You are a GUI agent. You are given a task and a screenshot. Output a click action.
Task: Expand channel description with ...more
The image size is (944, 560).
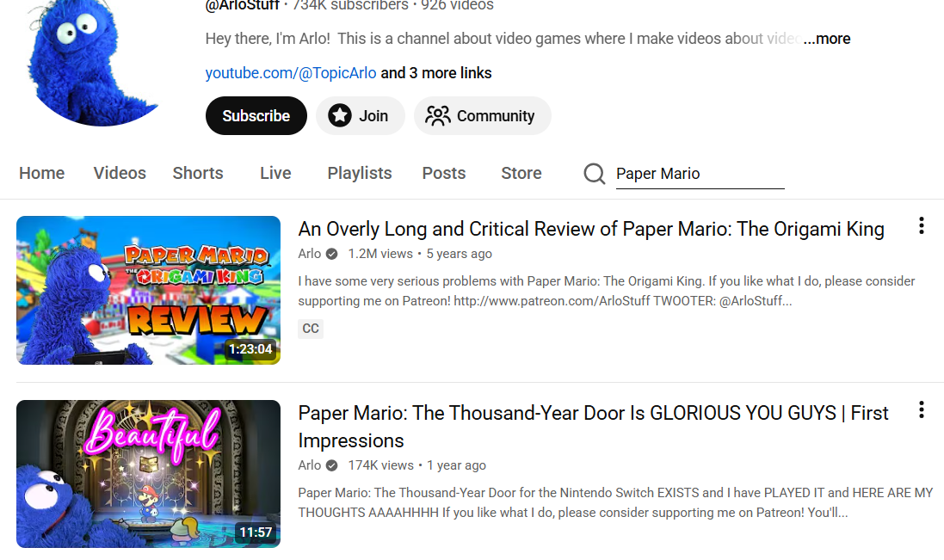click(x=827, y=39)
